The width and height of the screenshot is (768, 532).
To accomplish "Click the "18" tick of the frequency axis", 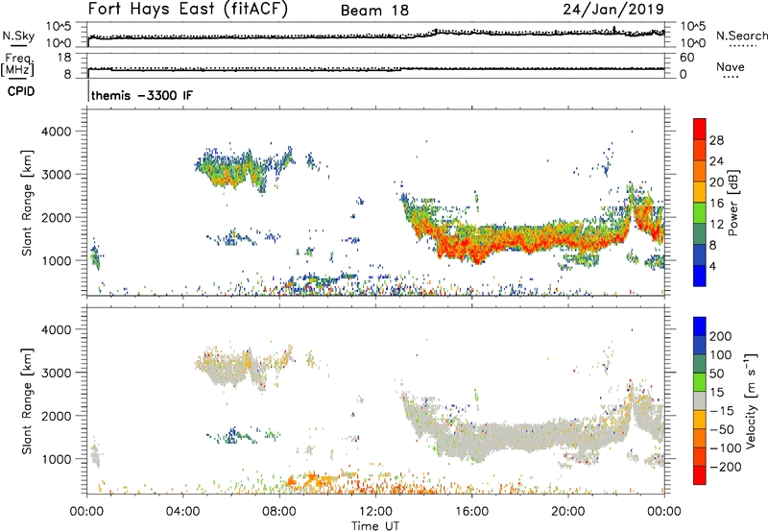I will [64, 58].
